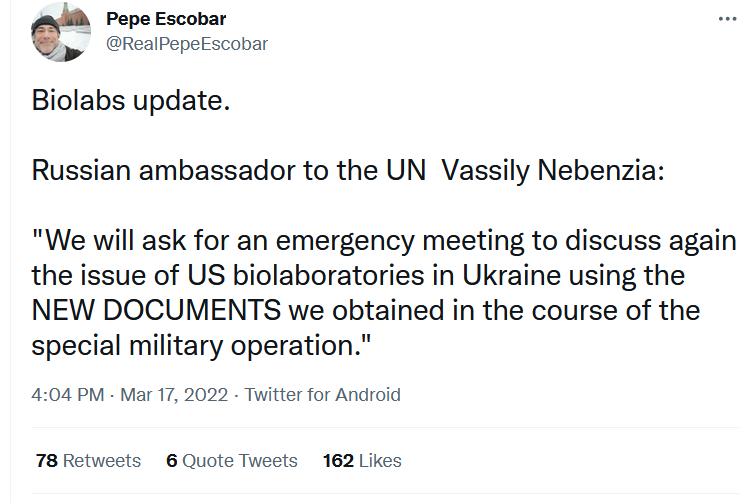Open the Twitter for Android source link
The image size is (740, 503).
(x=322, y=394)
